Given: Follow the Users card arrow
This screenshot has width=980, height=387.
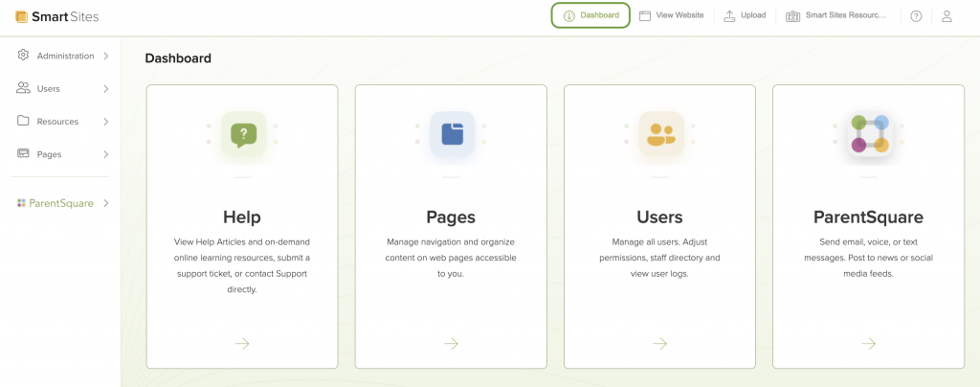Looking at the screenshot, I should pos(659,343).
